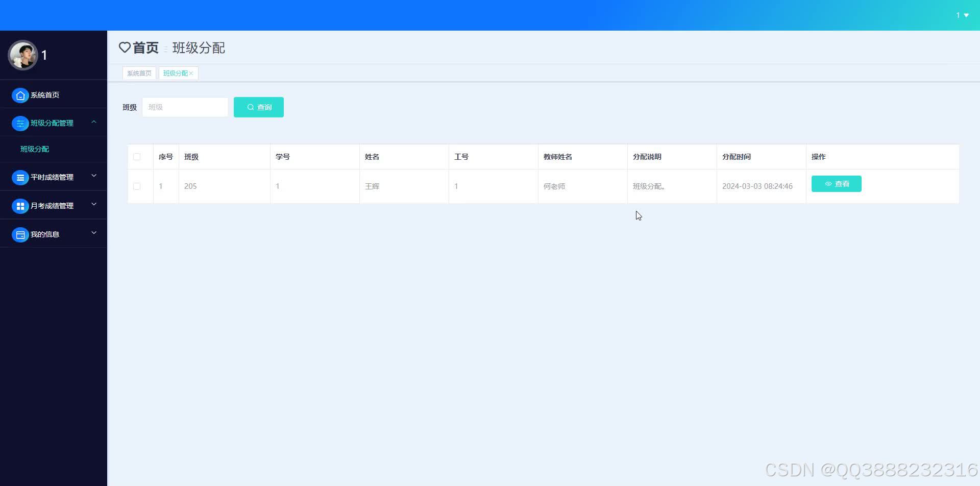Open the user dropdown in top bar

coord(962,15)
